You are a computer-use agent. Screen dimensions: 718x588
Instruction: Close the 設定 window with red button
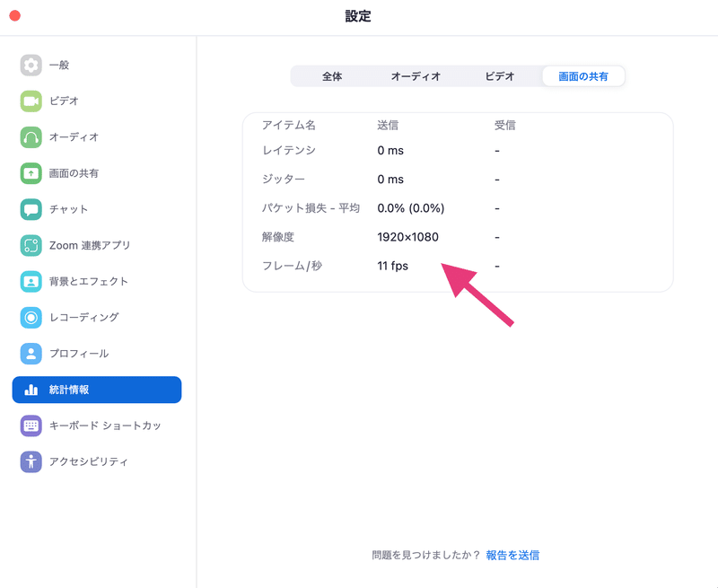15,16
